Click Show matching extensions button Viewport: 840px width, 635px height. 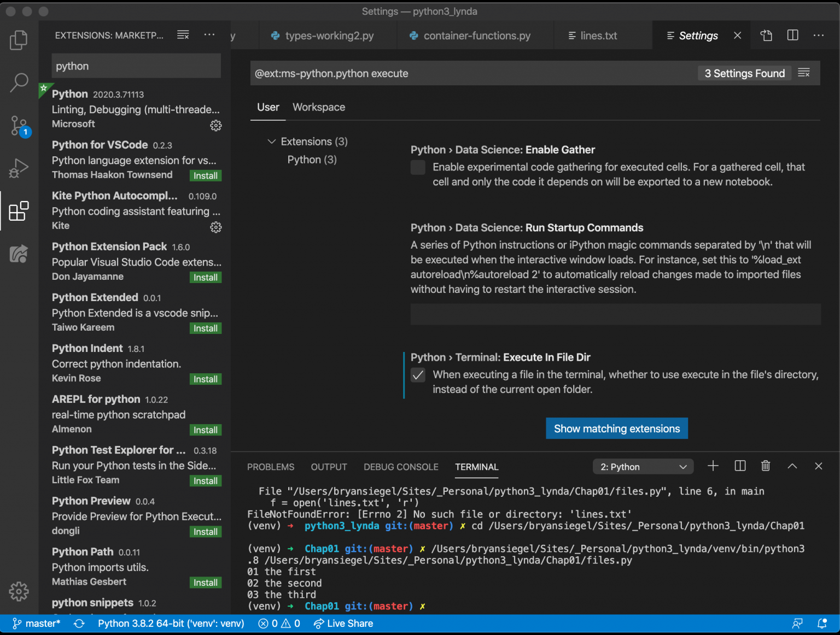coord(617,428)
